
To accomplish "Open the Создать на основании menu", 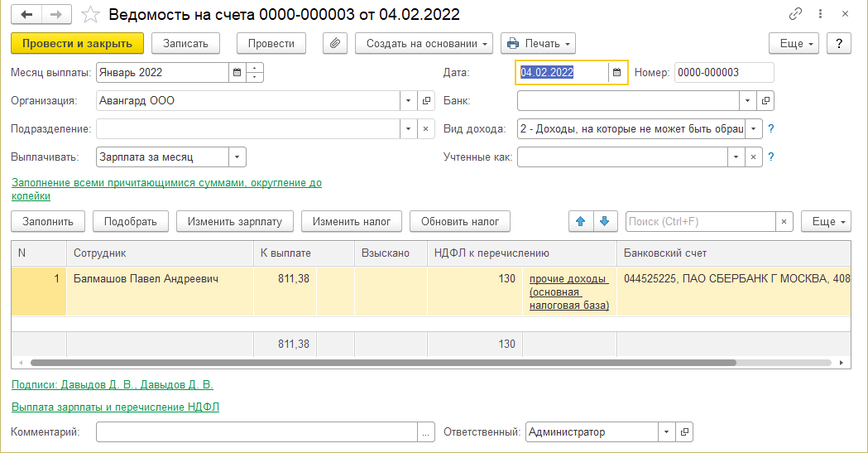I will click(x=424, y=43).
